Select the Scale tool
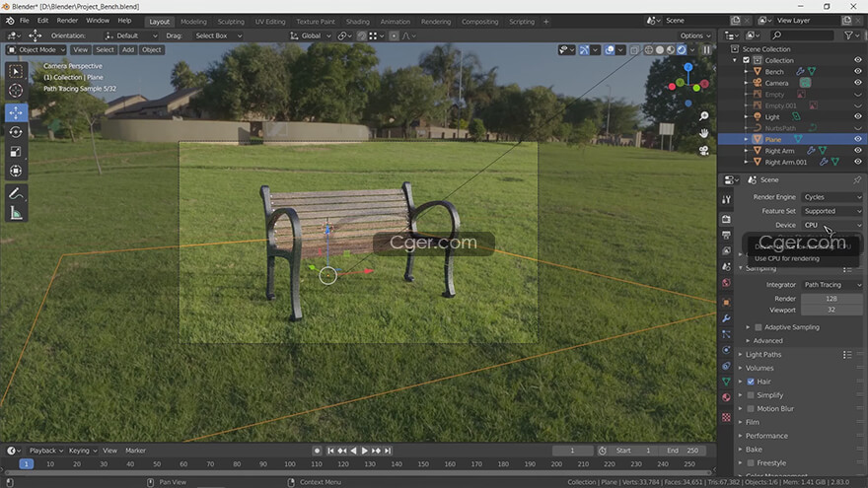 pyautogui.click(x=16, y=152)
